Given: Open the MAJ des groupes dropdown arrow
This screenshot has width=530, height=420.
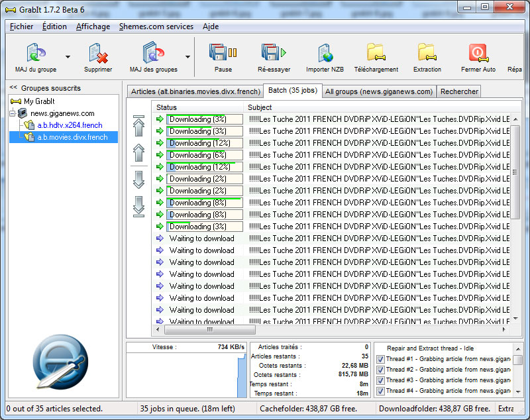Looking at the screenshot, I should [187, 57].
